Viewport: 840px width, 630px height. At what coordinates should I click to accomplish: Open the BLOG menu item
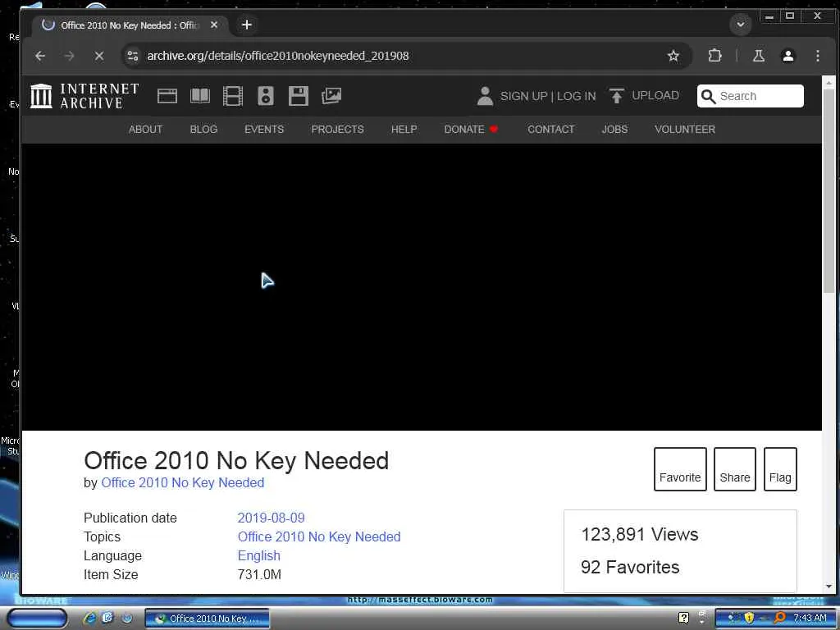pyautogui.click(x=203, y=129)
